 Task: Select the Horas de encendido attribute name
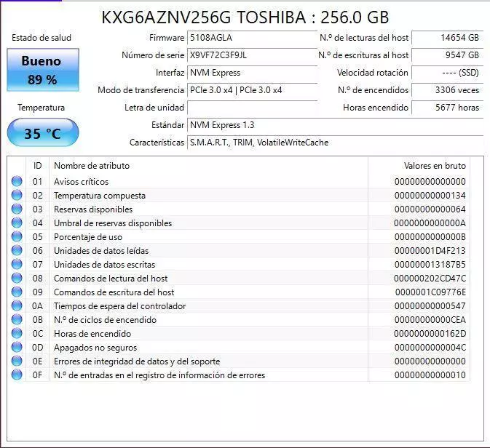92,333
